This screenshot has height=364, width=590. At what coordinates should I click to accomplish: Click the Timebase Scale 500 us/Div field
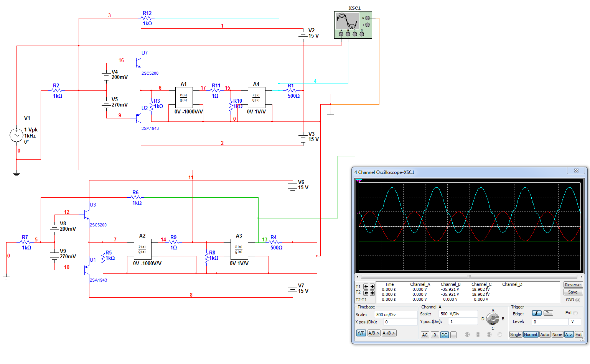[396, 315]
